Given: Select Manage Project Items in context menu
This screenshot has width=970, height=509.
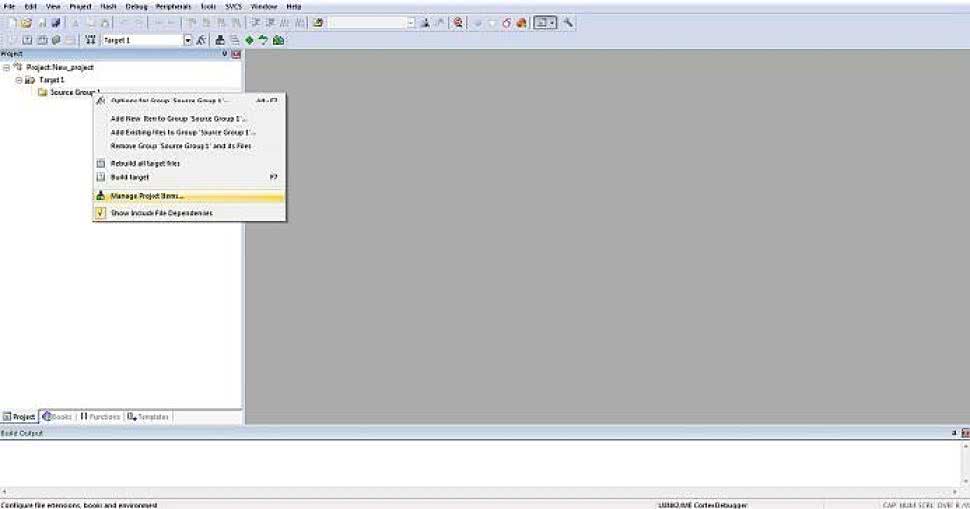Looking at the screenshot, I should click(x=147, y=196).
